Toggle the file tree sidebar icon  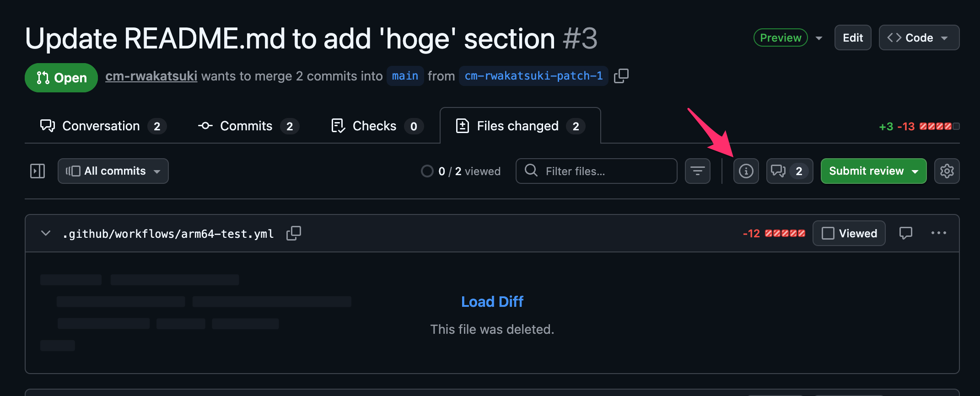tap(38, 171)
